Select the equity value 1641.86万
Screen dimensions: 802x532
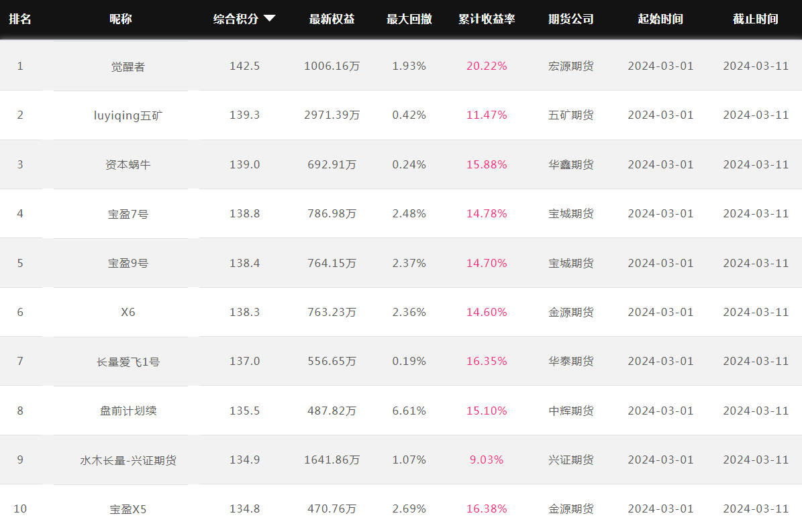click(x=332, y=460)
